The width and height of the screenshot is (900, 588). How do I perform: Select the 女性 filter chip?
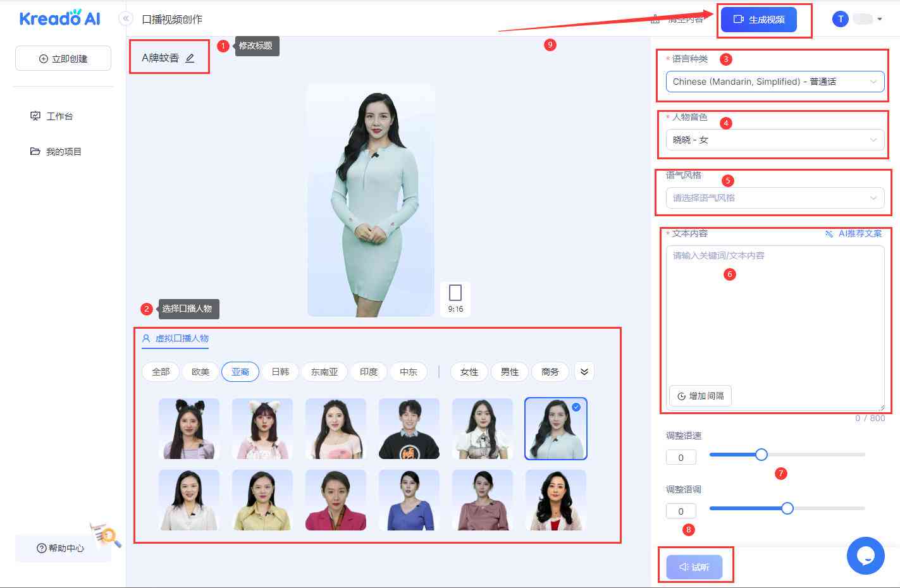(469, 372)
